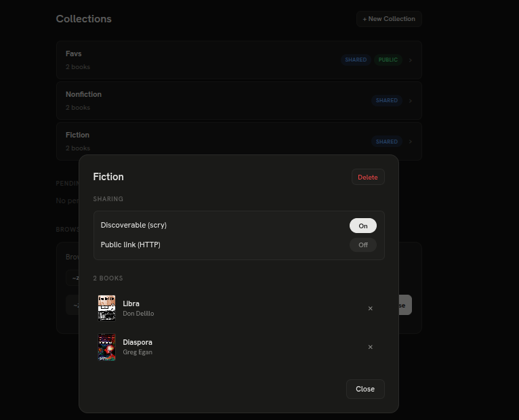Delete the Fiction collection
Image resolution: width=519 pixels, height=420 pixels.
[x=368, y=177]
